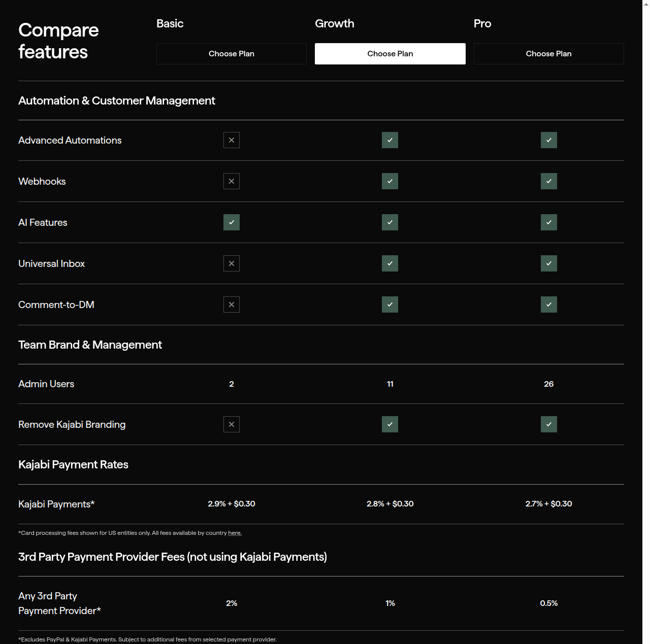The image size is (650, 644).
Task: Click Growth checkmark for Comment-to-DM
Action: point(390,304)
